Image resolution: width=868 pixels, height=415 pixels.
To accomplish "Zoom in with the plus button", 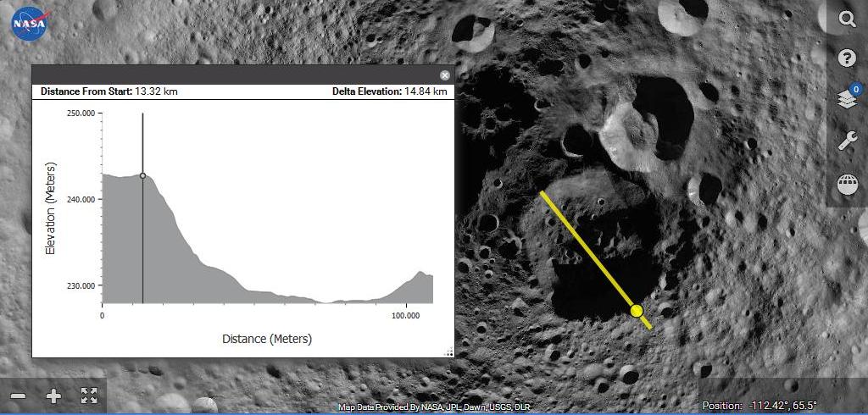I will (x=53, y=396).
